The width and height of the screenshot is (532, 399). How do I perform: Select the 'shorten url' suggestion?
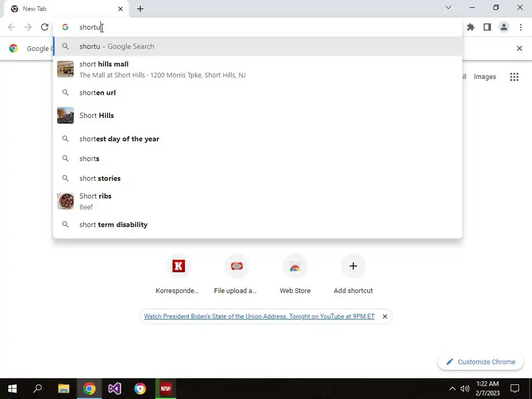(258, 92)
